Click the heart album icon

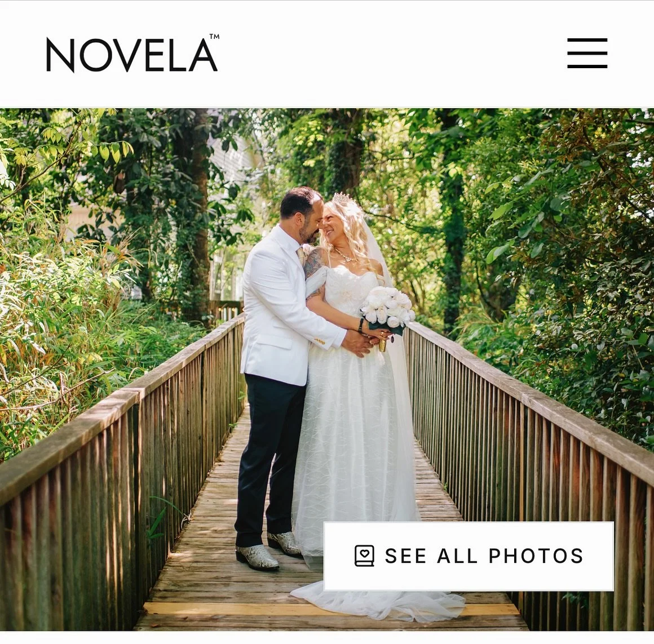click(x=364, y=556)
